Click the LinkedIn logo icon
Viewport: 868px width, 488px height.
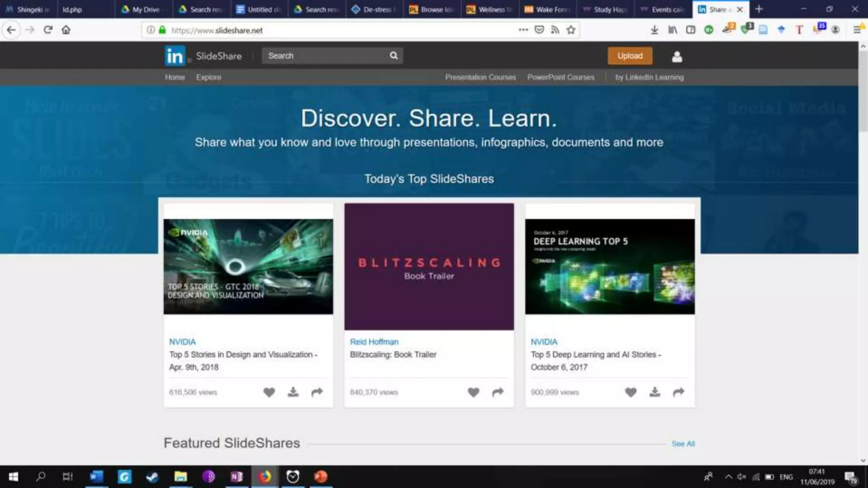tap(175, 56)
